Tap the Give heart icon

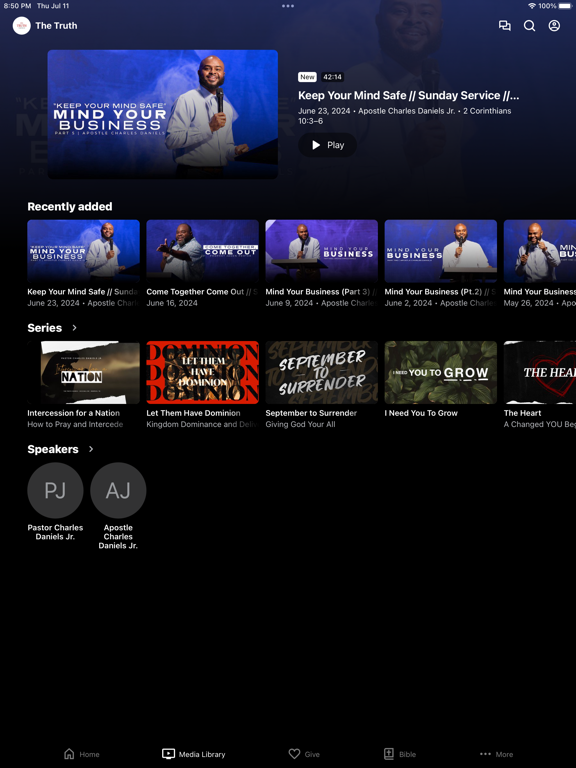coord(294,754)
